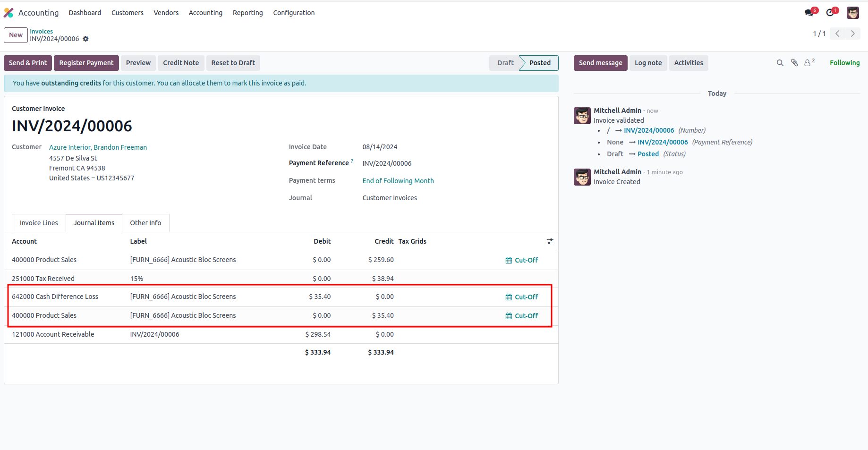The image size is (868, 450).
Task: Open Mitchell Admin user avatar menu
Action: [x=853, y=13]
